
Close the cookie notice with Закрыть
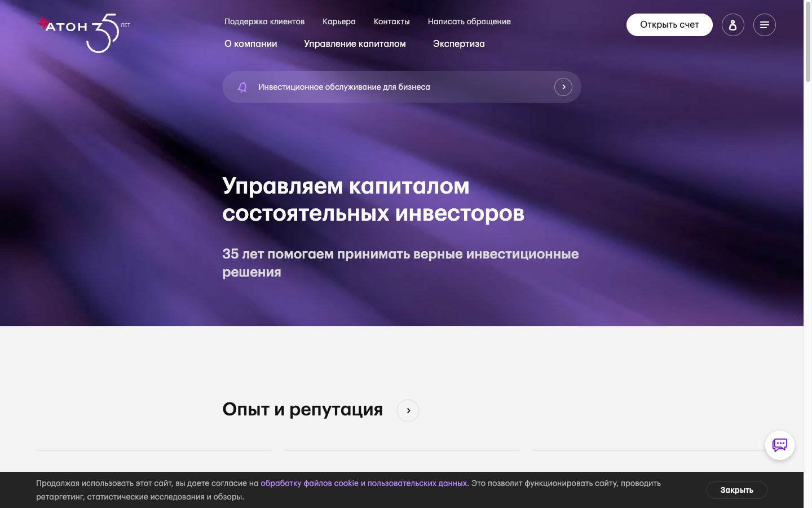point(737,490)
